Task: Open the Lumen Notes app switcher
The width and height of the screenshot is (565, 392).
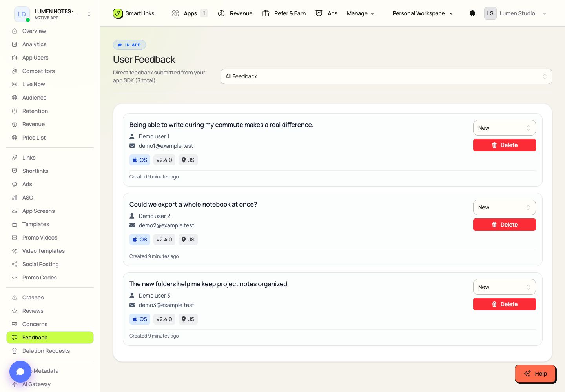Action: pos(53,14)
